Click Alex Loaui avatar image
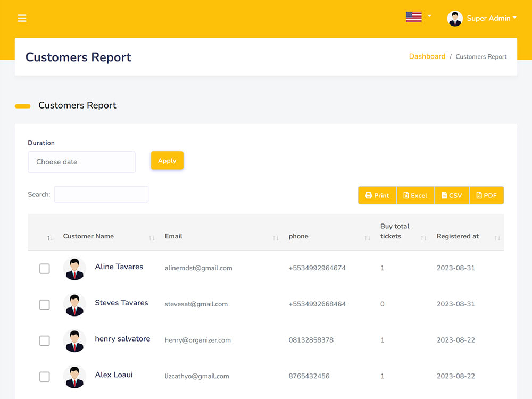This screenshot has width=532, height=399. coord(74,377)
